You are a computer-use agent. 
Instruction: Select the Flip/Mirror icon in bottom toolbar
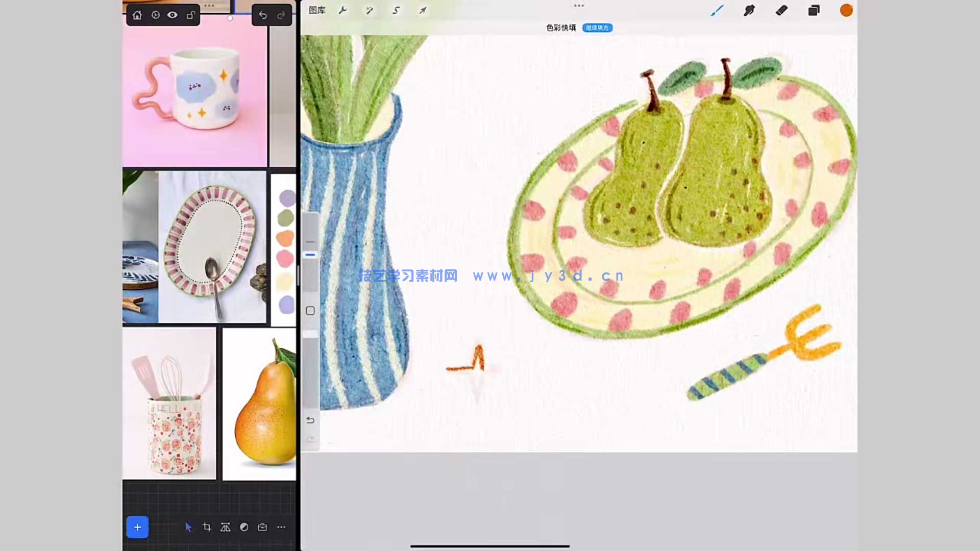coord(225,527)
